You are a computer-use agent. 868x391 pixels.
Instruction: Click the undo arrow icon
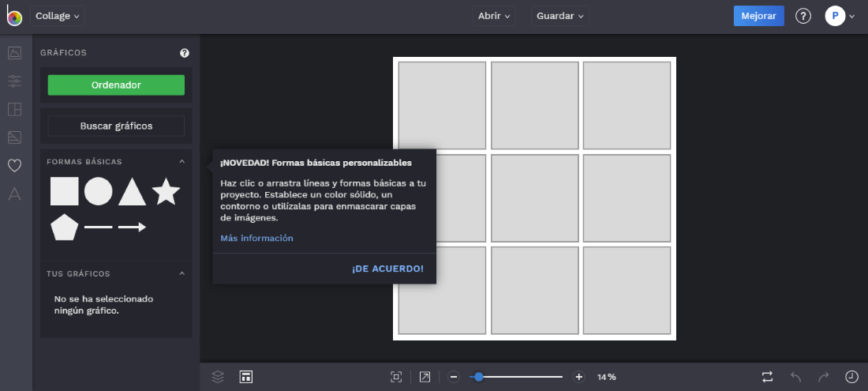click(x=795, y=377)
